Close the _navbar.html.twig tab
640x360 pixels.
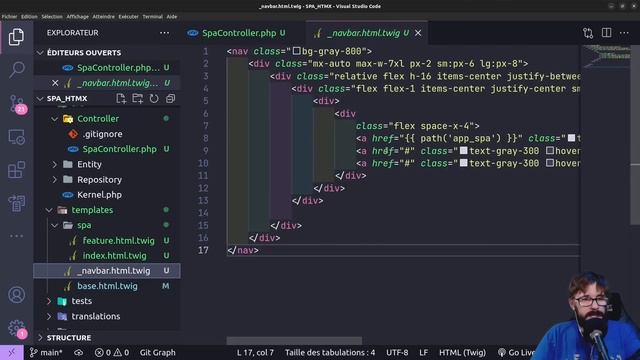coord(418,33)
